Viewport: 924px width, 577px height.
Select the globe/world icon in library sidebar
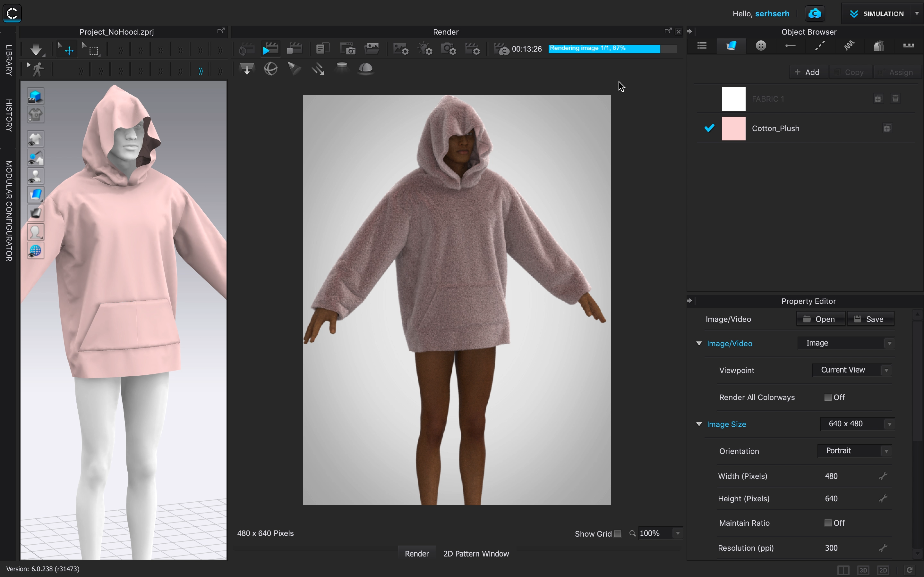[x=35, y=251]
